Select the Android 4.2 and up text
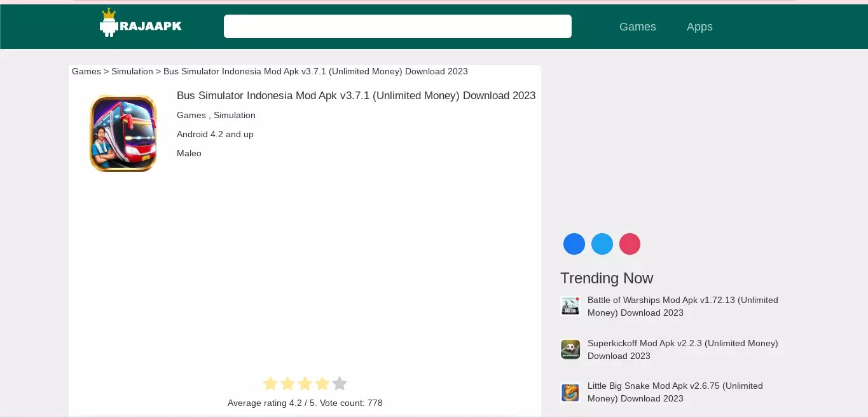Image resolution: width=868 pixels, height=418 pixels. coord(215,134)
